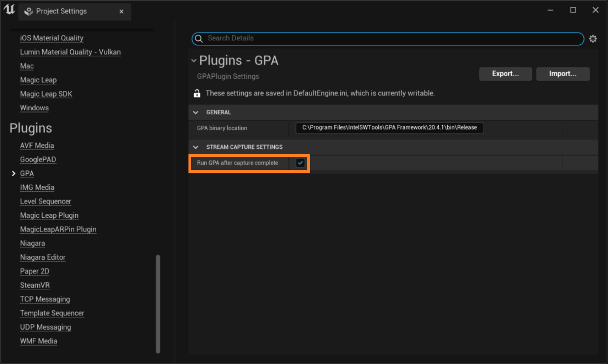The height and width of the screenshot is (364, 608).
Task: Click the padlock writable status icon
Action: (x=197, y=94)
